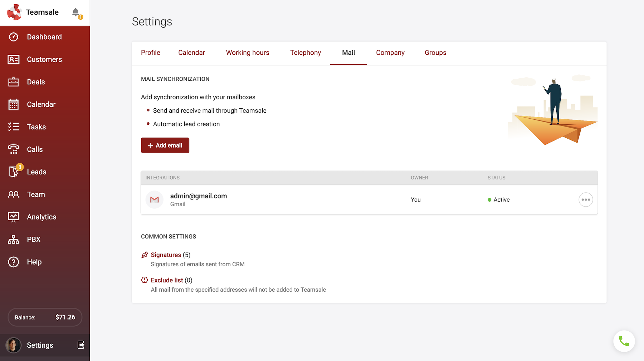Open the three-dot menu for admin@gmail.com
The height and width of the screenshot is (361, 644).
pyautogui.click(x=586, y=200)
